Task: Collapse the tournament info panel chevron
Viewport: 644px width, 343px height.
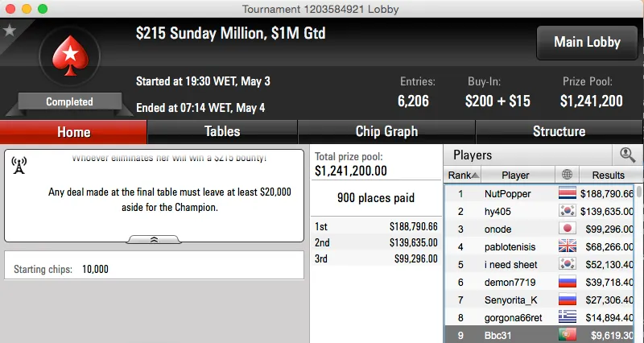Action: coord(155,239)
